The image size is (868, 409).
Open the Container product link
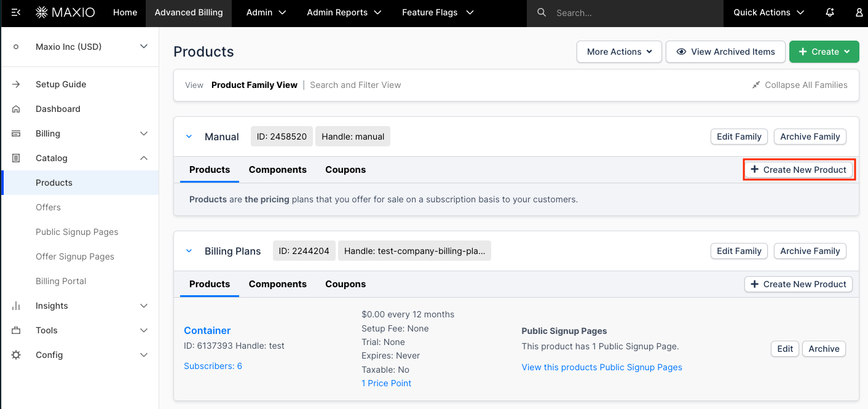207,330
